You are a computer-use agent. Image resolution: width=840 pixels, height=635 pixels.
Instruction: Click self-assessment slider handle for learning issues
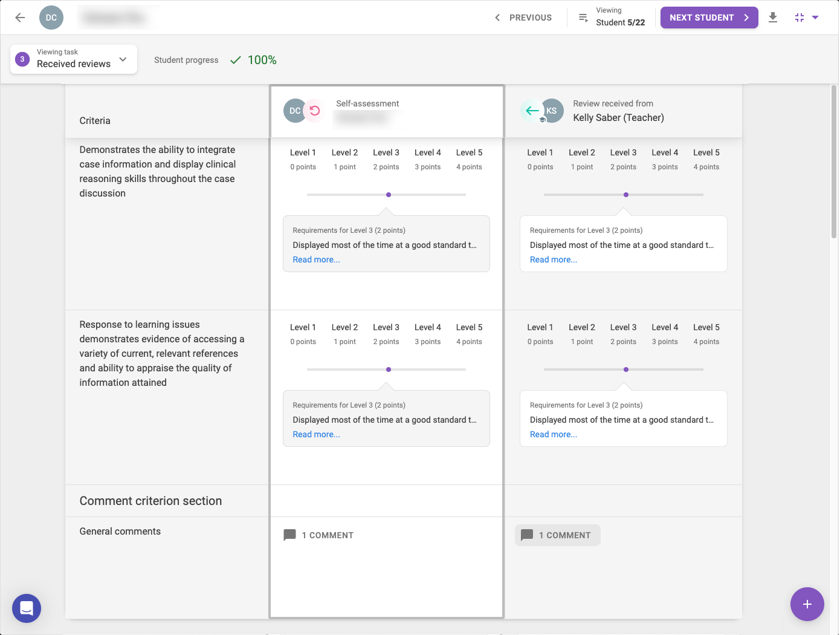[389, 370]
